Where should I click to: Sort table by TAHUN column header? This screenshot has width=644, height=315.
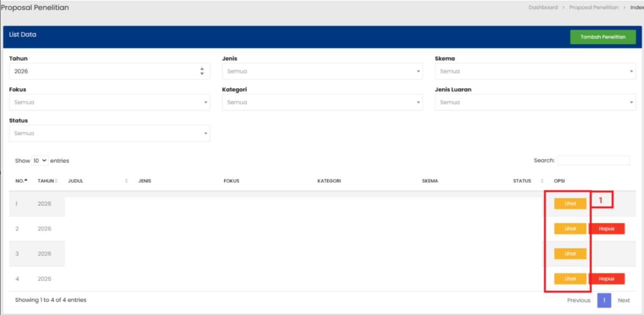point(47,181)
